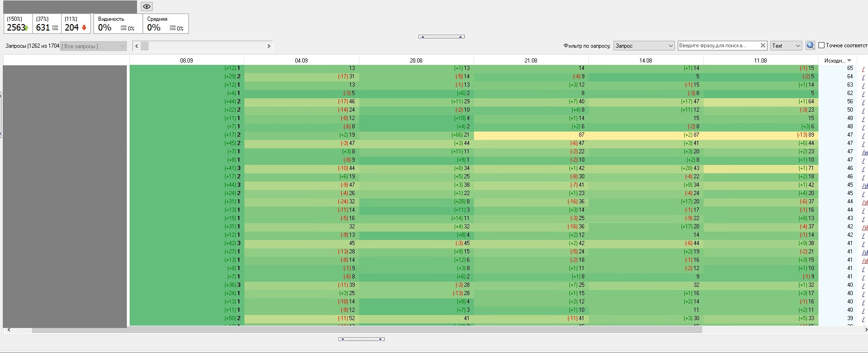Open the Запрос filter type dropdown

tap(644, 46)
